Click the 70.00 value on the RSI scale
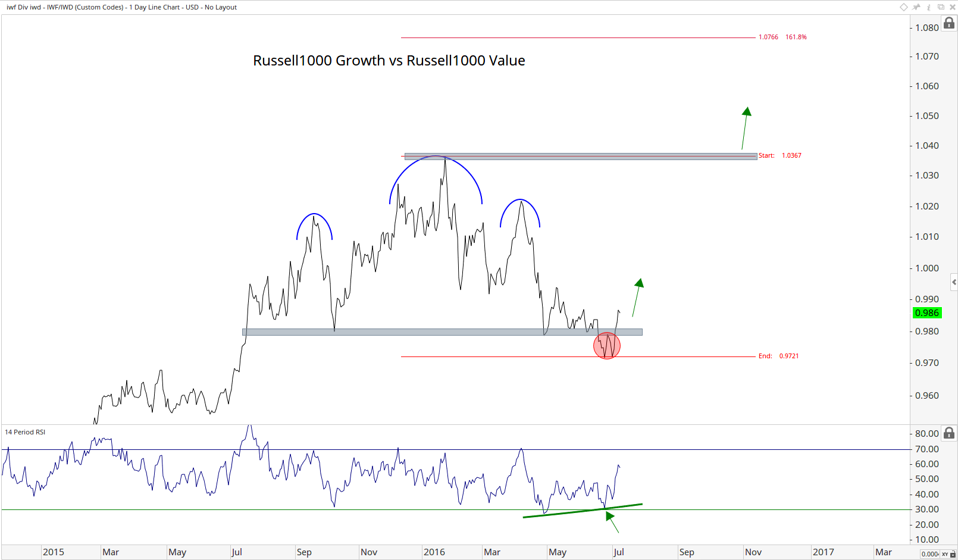The width and height of the screenshot is (958, 560). coord(927,449)
